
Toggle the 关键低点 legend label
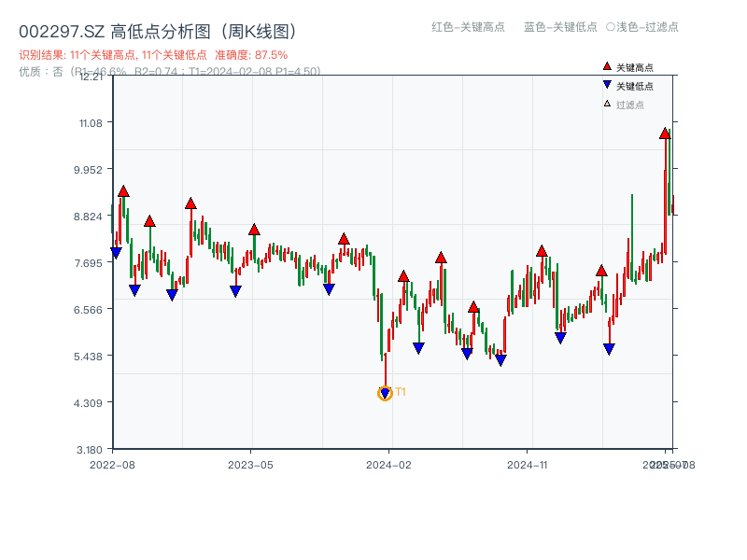635,86
